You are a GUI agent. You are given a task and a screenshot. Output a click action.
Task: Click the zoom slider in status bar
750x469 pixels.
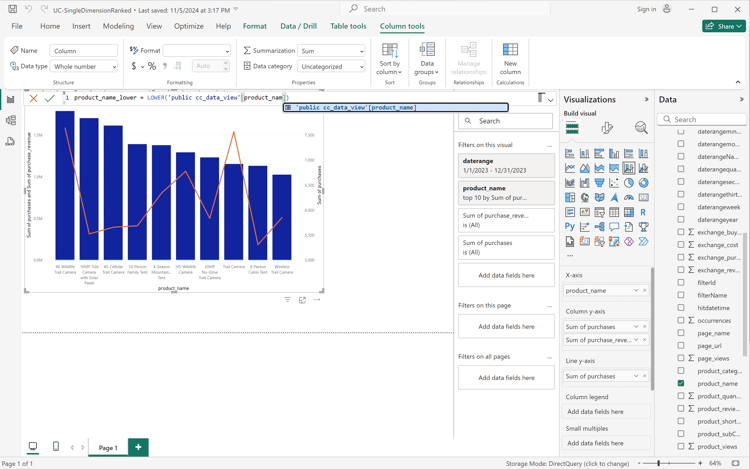[x=660, y=464]
